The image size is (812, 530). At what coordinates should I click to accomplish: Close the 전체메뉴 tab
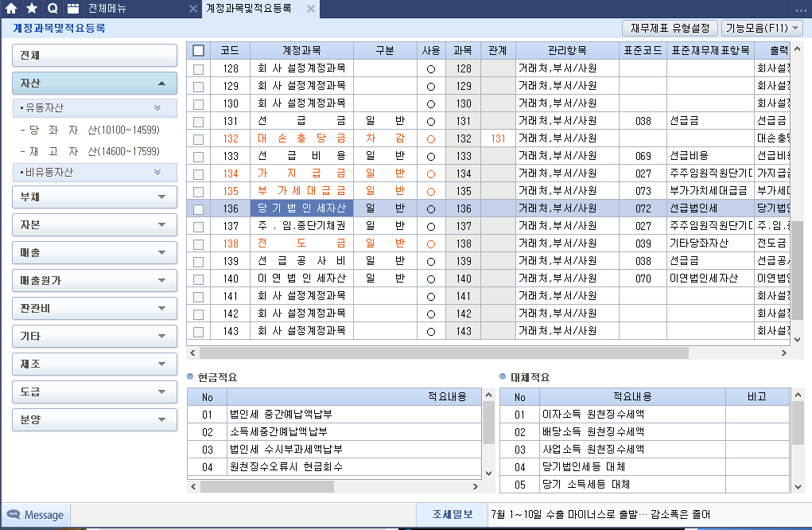point(192,9)
